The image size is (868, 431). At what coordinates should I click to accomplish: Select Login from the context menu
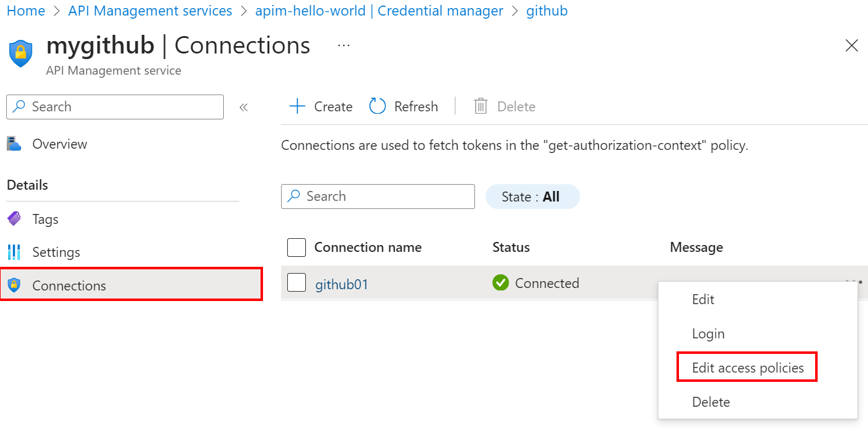708,333
